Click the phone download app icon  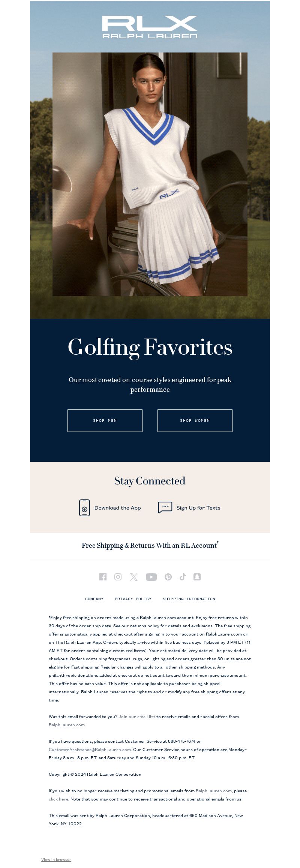coord(84,508)
